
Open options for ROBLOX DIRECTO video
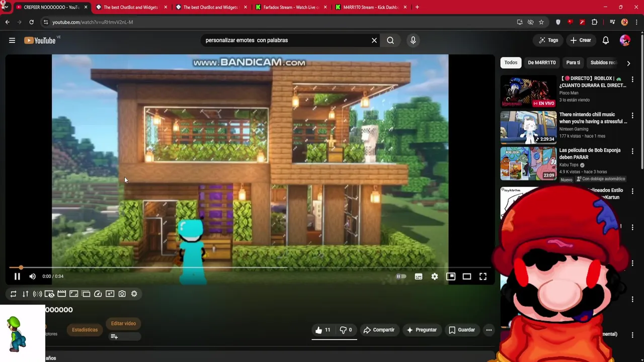coord(632,79)
